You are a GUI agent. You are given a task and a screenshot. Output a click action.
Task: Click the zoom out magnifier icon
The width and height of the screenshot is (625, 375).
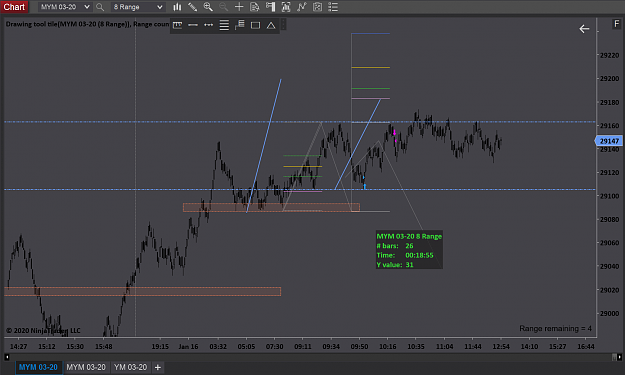pos(223,7)
